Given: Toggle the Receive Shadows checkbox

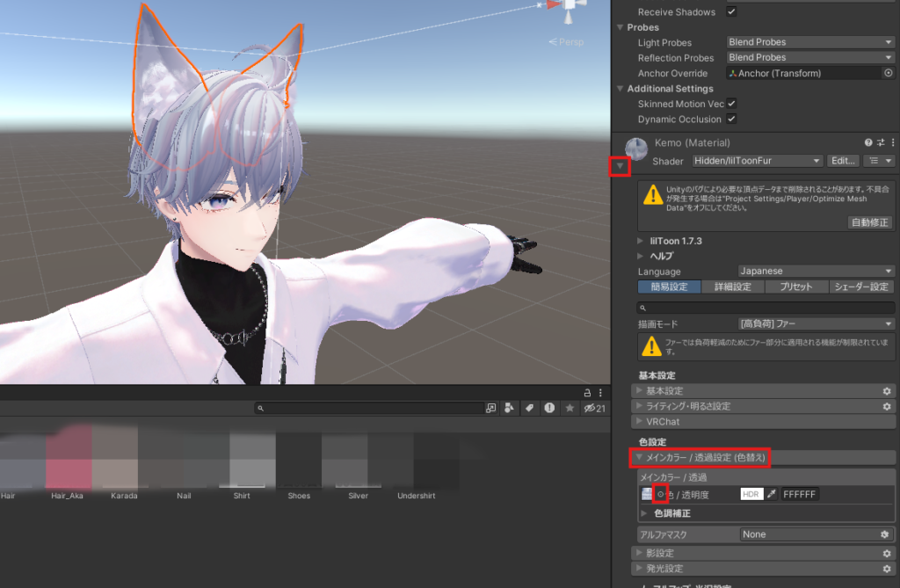Looking at the screenshot, I should pos(732,11).
